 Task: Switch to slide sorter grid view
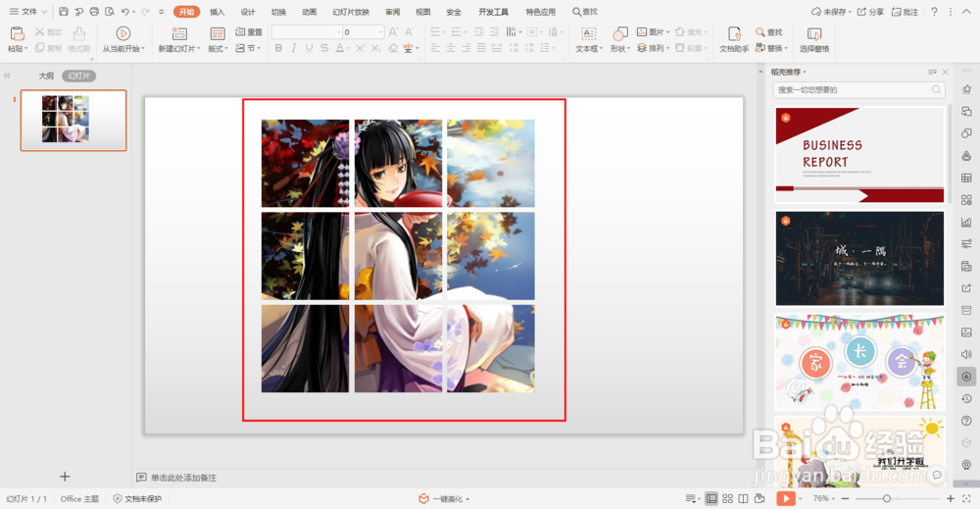727,498
